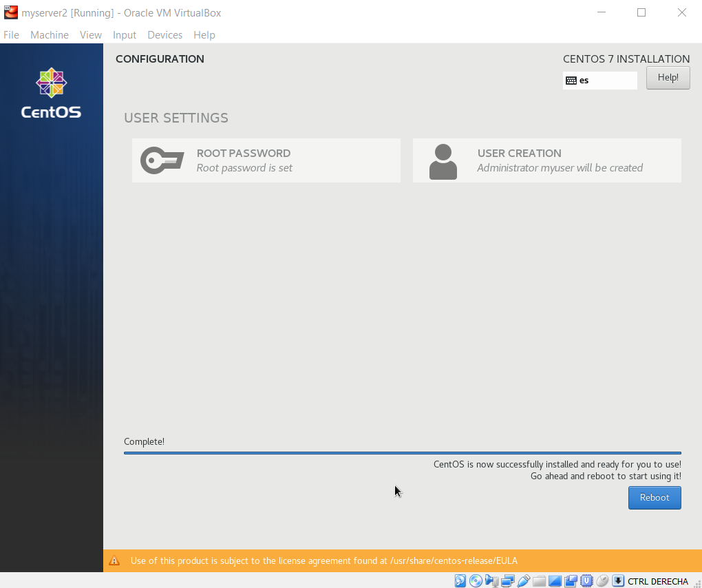Open the View menu
The image size is (702, 588).
(x=90, y=35)
